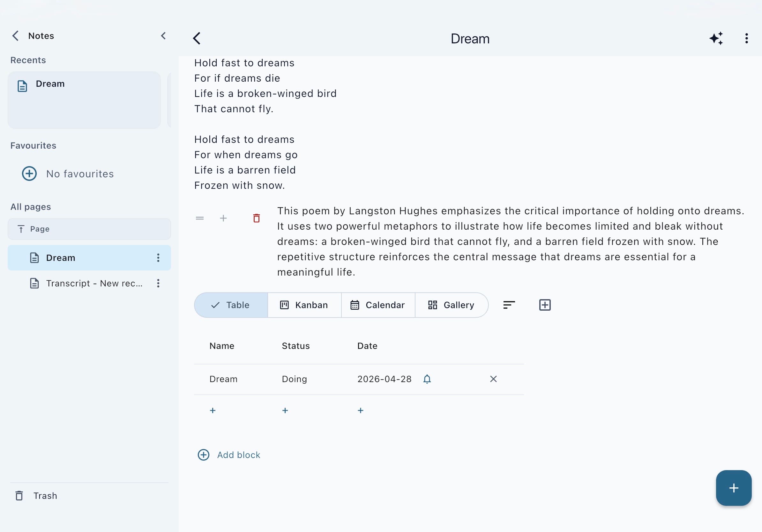Click line 'Frozen with snow.'

[x=240, y=185]
